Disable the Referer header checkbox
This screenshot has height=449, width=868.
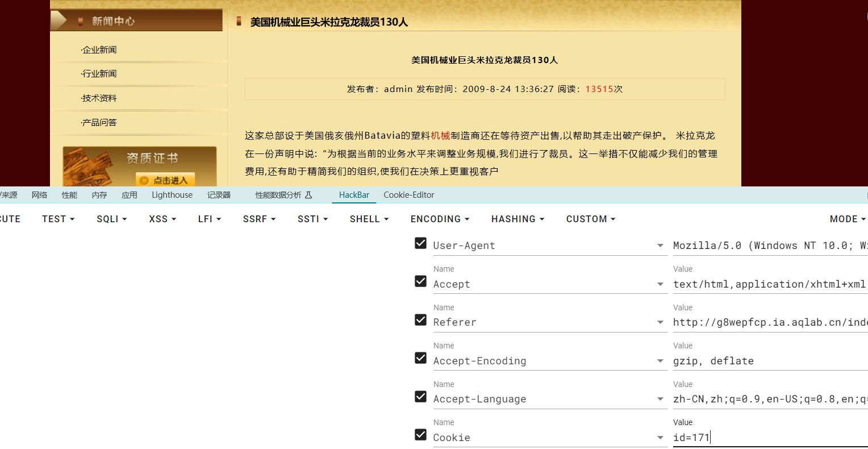(420, 320)
